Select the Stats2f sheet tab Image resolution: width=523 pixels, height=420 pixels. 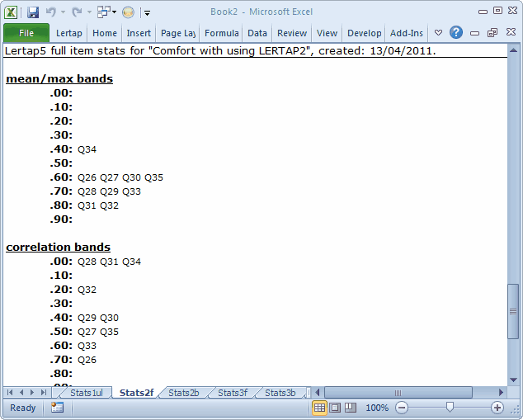tap(136, 393)
